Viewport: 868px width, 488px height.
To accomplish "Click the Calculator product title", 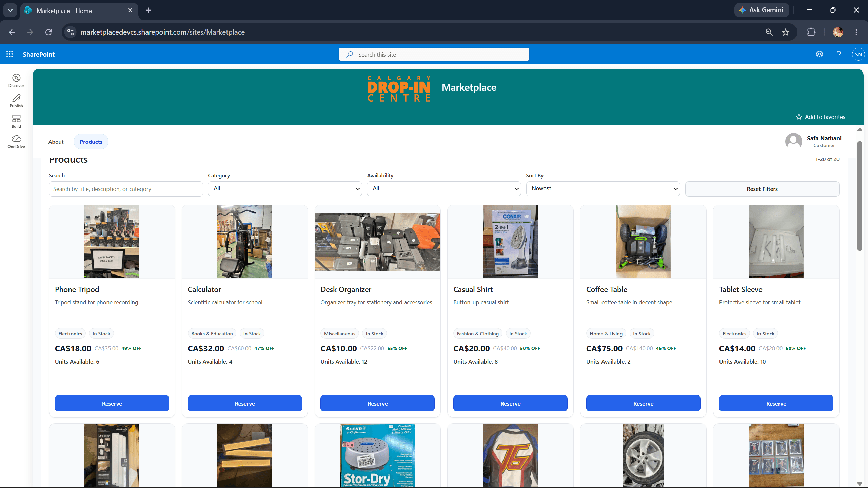I will [204, 289].
